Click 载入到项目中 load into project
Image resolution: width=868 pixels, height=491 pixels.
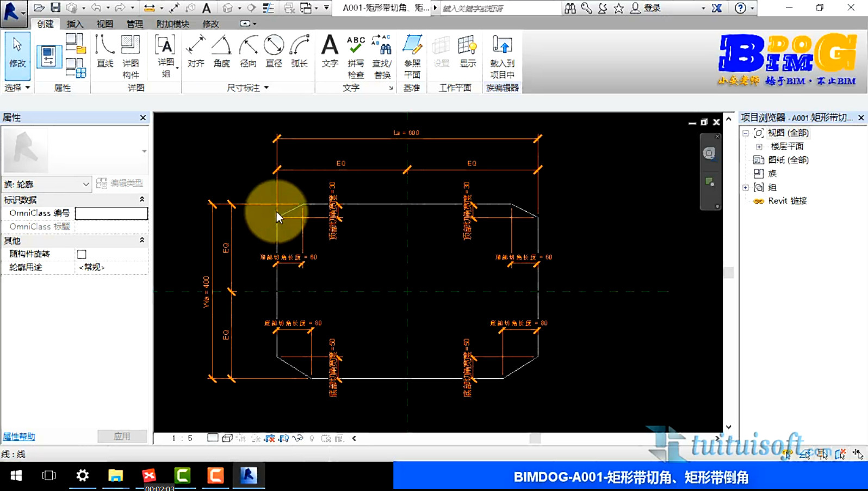coord(502,57)
